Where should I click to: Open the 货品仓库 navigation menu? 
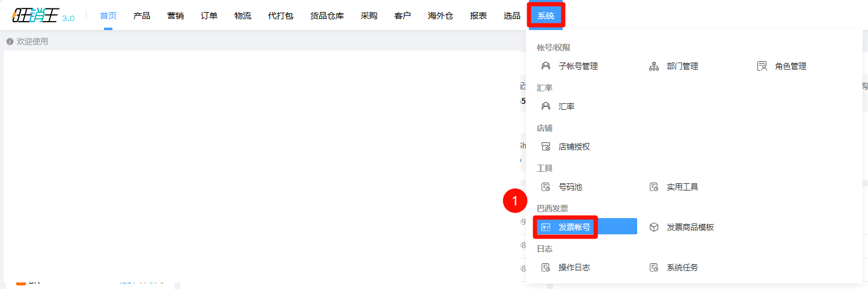click(327, 16)
